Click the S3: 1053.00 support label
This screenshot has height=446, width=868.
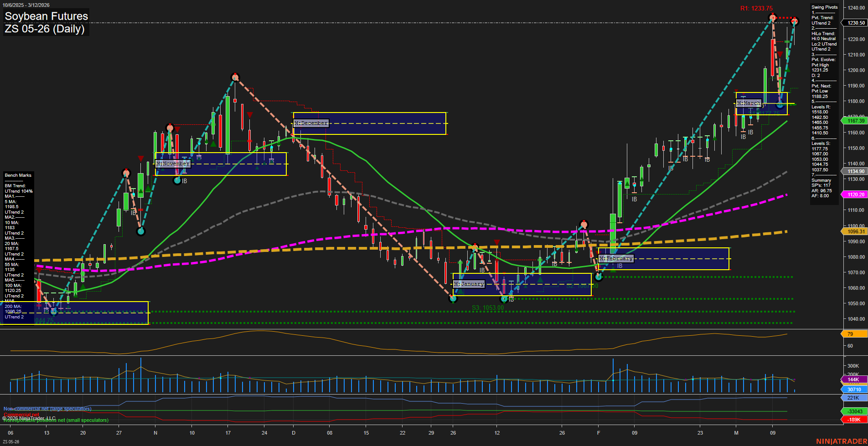(488, 308)
